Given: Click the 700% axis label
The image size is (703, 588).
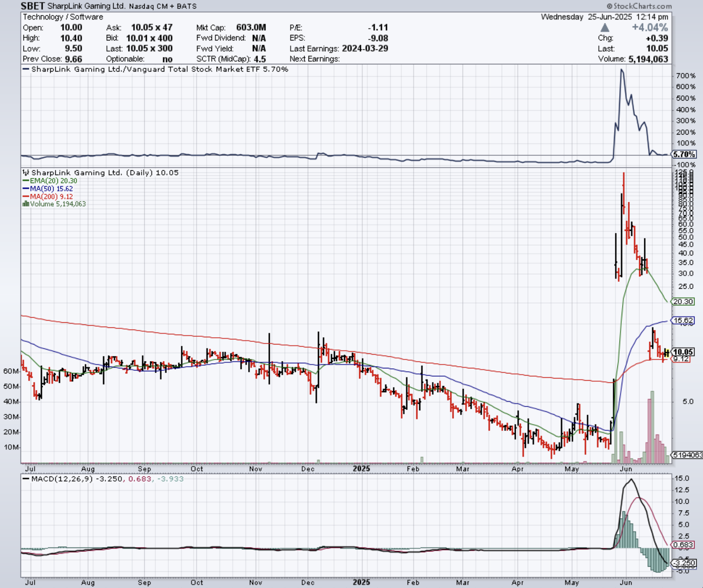Looking at the screenshot, I should [x=686, y=76].
